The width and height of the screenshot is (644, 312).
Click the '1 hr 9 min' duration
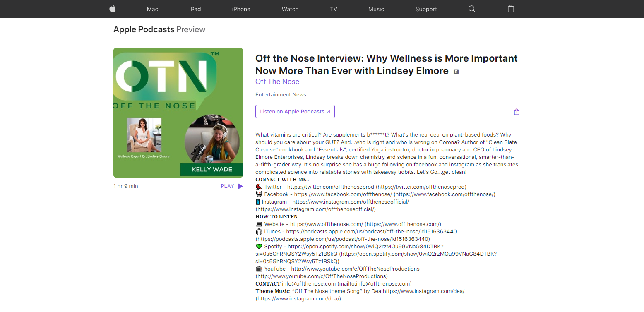(x=126, y=186)
